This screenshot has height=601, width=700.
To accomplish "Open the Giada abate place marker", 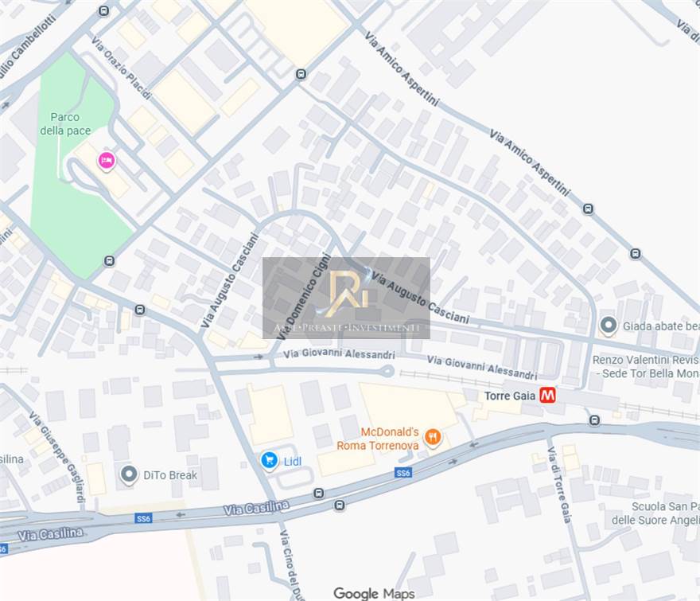I will point(608,326).
